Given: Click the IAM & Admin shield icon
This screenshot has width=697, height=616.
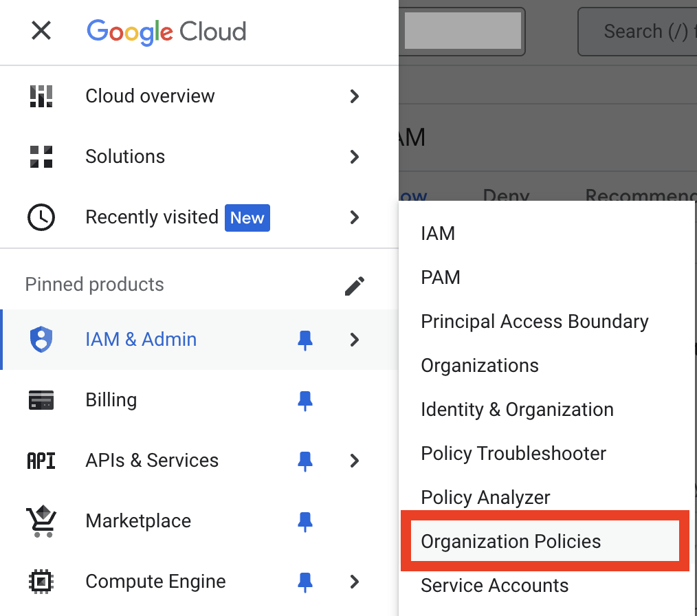Looking at the screenshot, I should click(41, 340).
